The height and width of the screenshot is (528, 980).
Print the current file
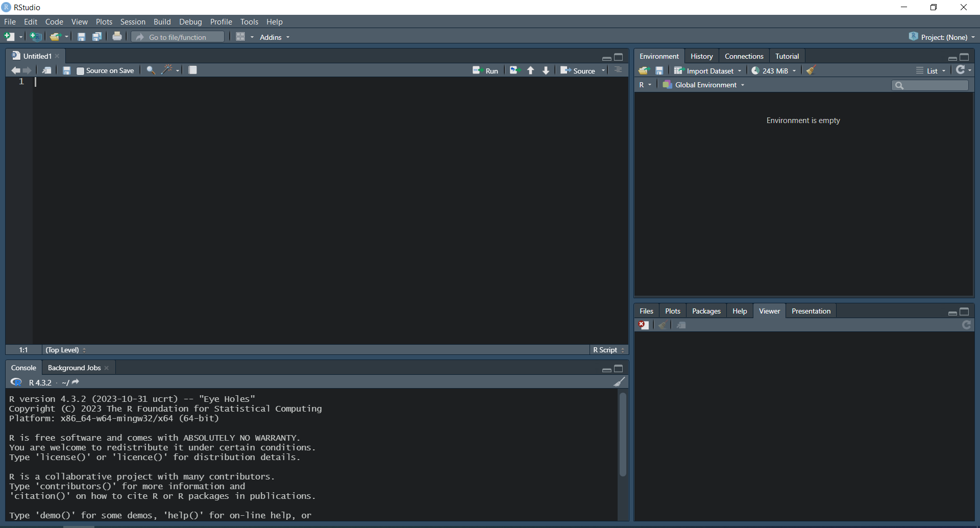coord(117,36)
